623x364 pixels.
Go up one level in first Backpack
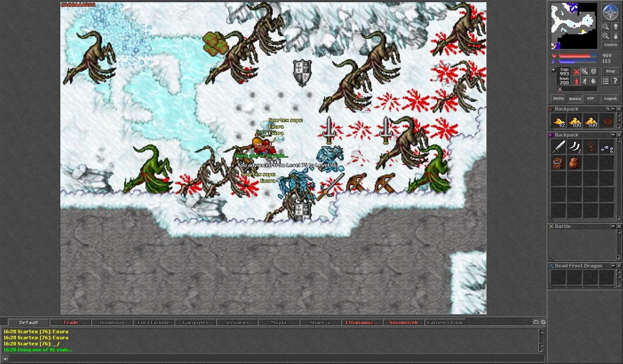608,109
